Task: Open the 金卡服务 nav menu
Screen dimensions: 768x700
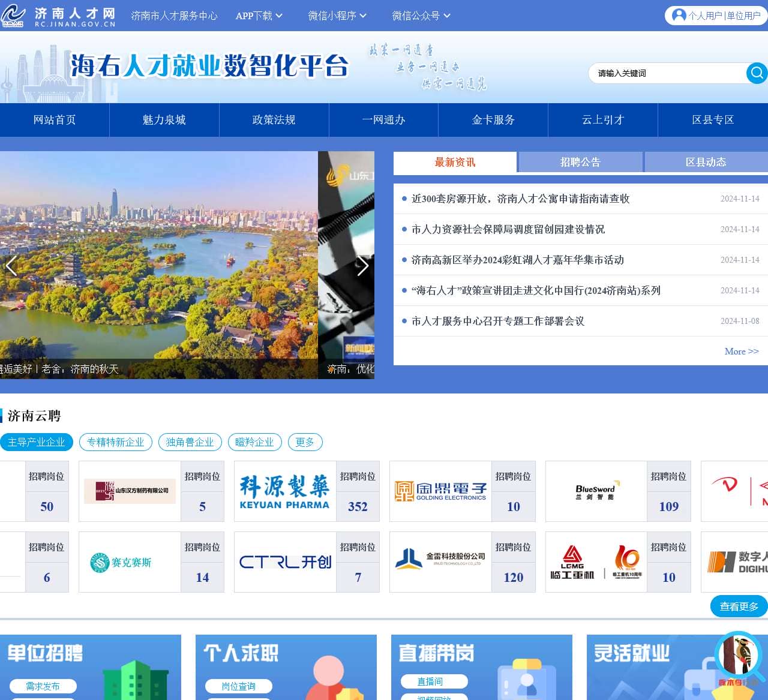Action: (493, 120)
